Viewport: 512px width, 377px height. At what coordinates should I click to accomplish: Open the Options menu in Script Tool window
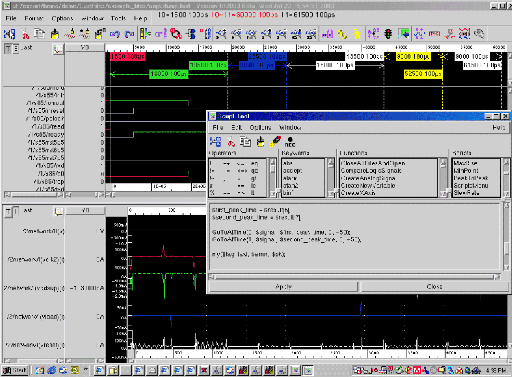[260, 127]
